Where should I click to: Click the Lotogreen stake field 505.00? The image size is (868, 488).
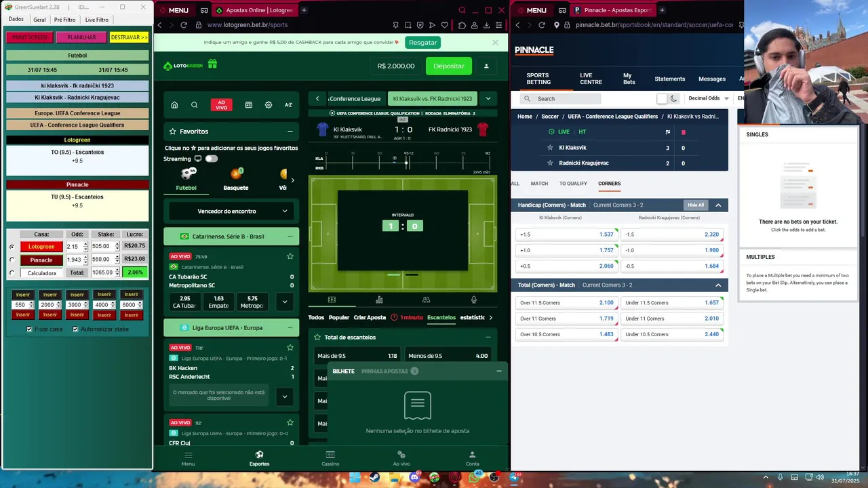pyautogui.click(x=102, y=247)
